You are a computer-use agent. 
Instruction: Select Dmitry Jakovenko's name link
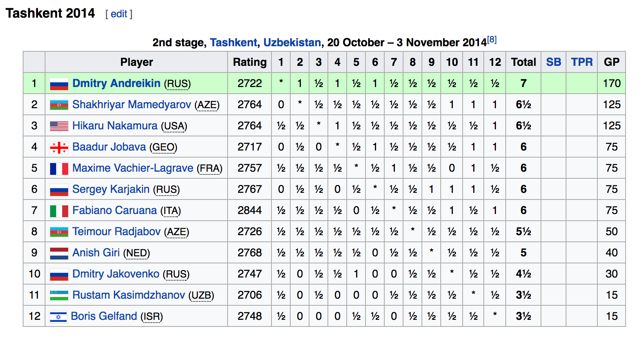tap(116, 274)
